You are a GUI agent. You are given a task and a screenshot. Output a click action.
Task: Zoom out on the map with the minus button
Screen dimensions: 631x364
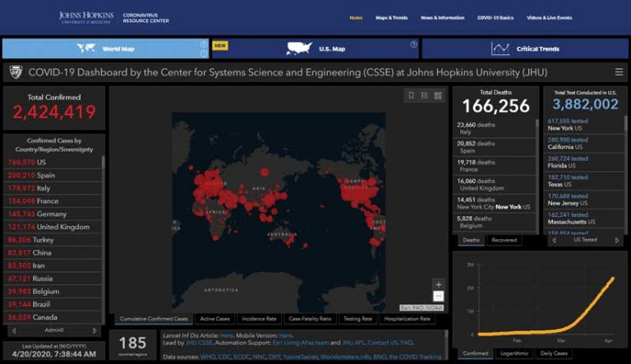tap(438, 297)
